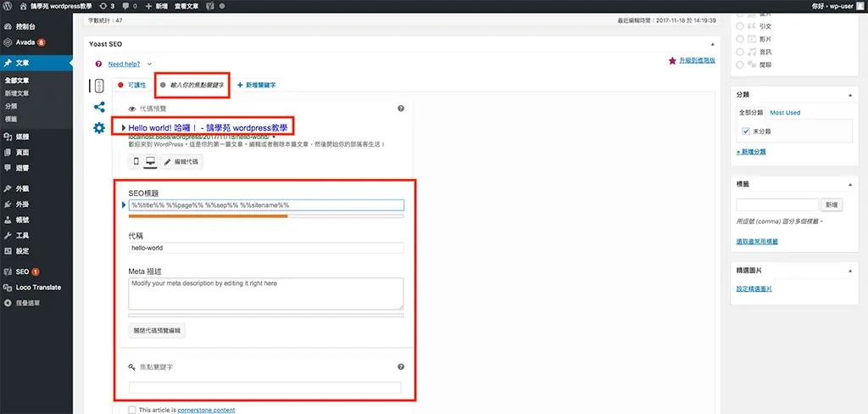868x414 pixels.
Task: Collapse the 精選圖片 featured image panel arrow
Action: (850, 271)
